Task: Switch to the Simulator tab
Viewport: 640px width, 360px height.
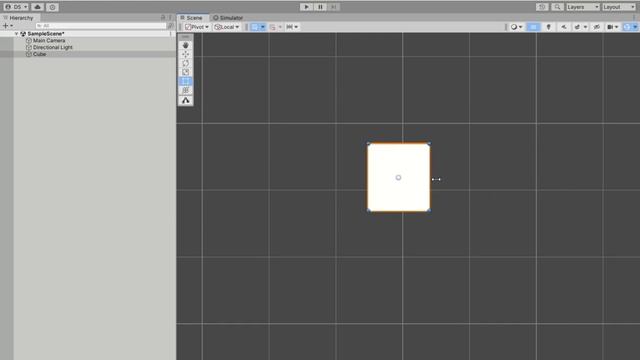Action: coord(228,18)
